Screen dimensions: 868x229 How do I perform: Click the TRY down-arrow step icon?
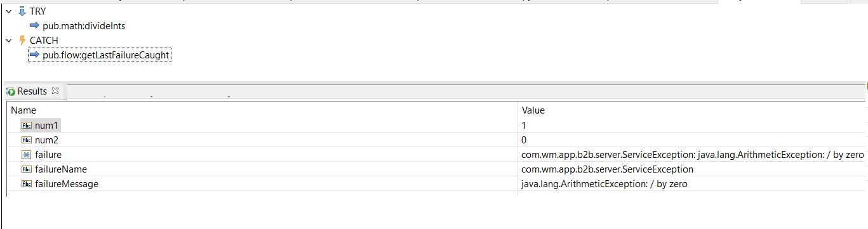pyautogui.click(x=22, y=11)
